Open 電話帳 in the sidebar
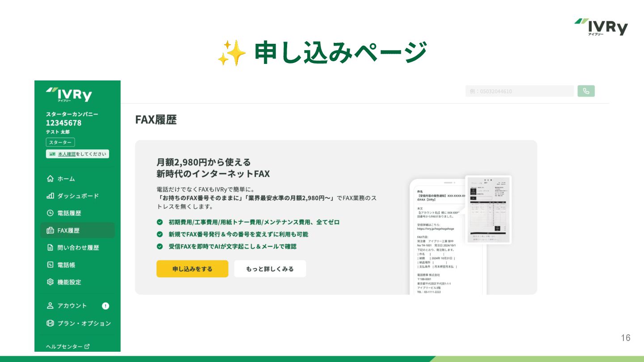The width and height of the screenshot is (644, 362). pyautogui.click(x=77, y=265)
